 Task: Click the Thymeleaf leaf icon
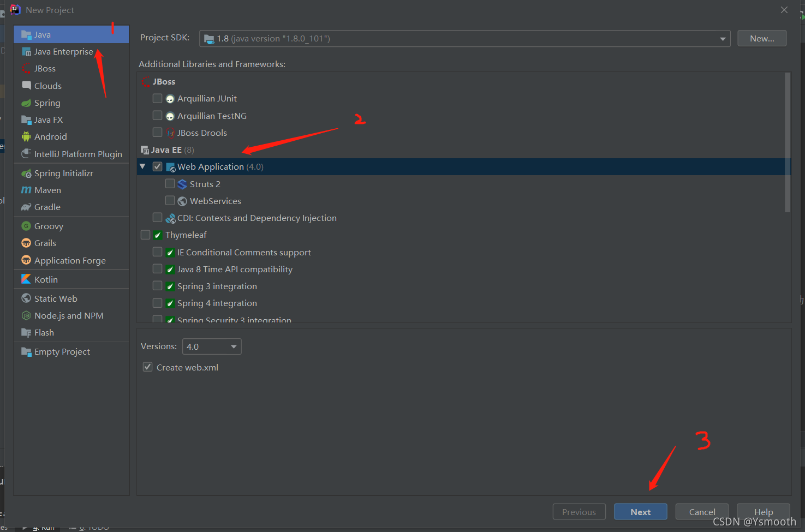click(x=158, y=236)
